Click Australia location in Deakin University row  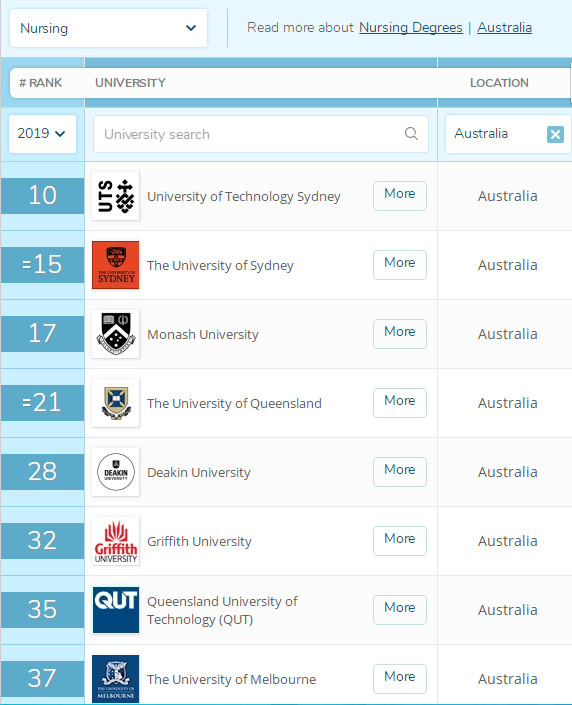pyautogui.click(x=507, y=472)
